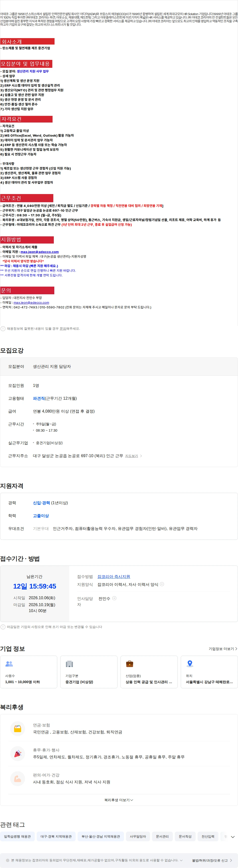
Task: Click the 자격요건 red header
Action: pyautogui.click(x=26, y=119)
